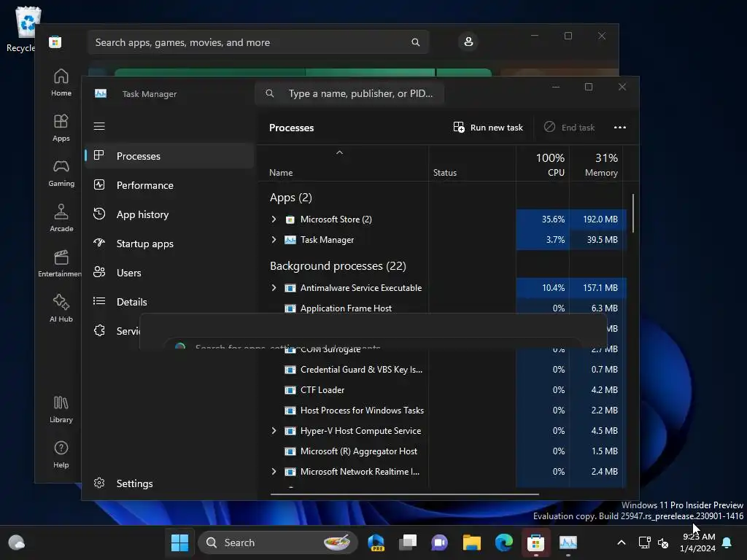The image size is (747, 560).
Task: Select the Application Frame Host process
Action: click(346, 308)
